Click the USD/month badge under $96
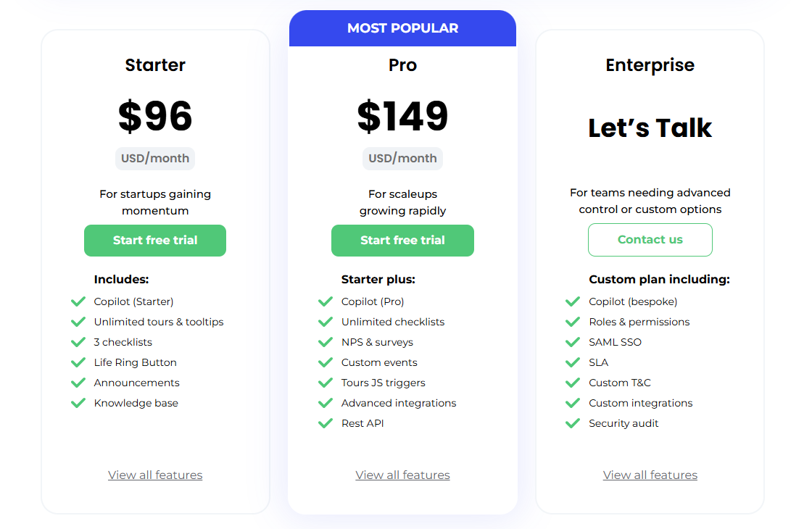The height and width of the screenshot is (529, 812). click(x=155, y=159)
